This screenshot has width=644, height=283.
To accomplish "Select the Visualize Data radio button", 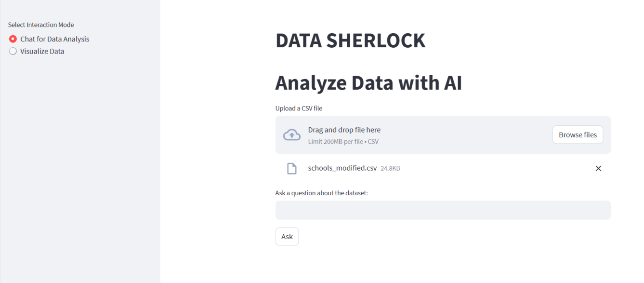I will point(13,51).
